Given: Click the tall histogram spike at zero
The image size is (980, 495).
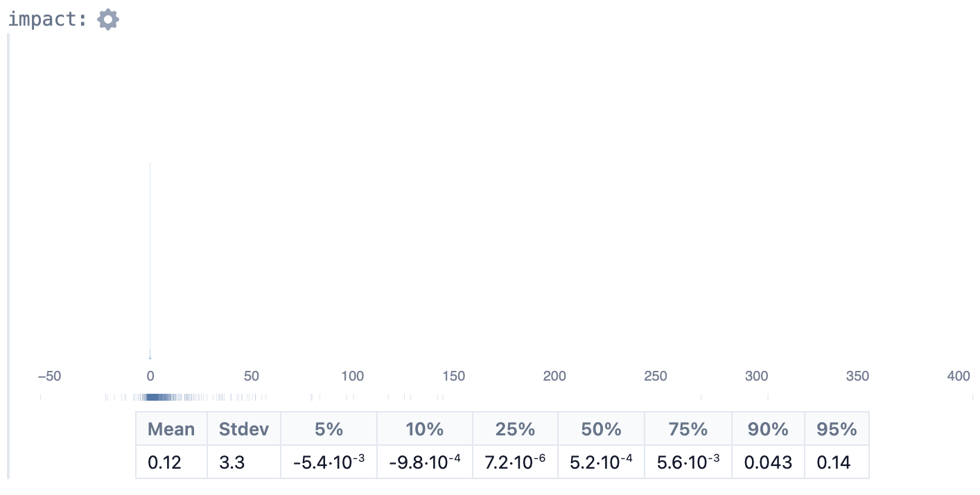Looking at the screenshot, I should (150, 261).
